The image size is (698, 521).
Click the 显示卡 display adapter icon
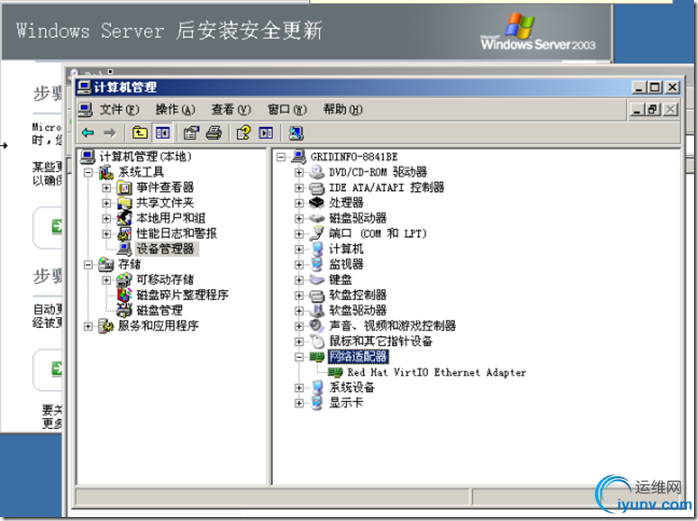click(317, 403)
